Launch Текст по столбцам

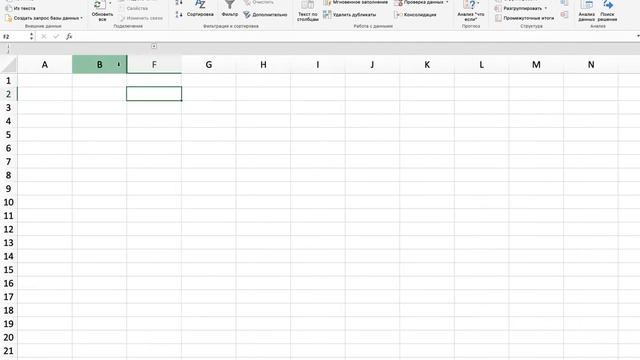tap(308, 11)
